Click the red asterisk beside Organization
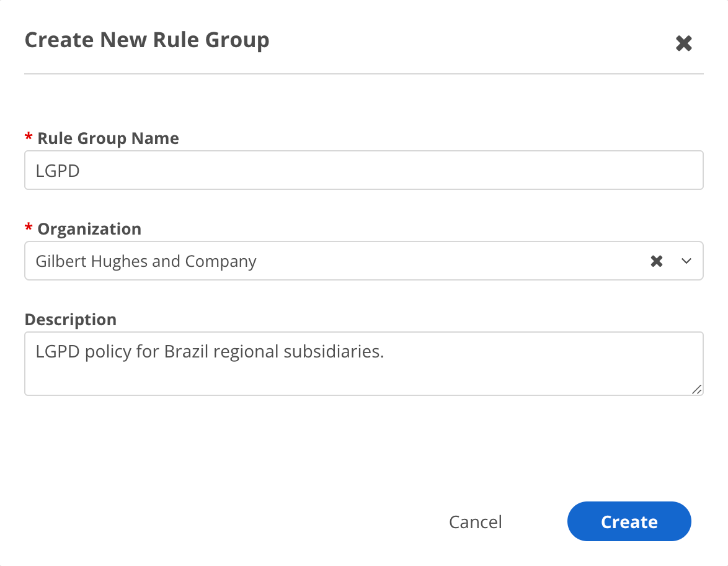The width and height of the screenshot is (728, 566). point(28,228)
